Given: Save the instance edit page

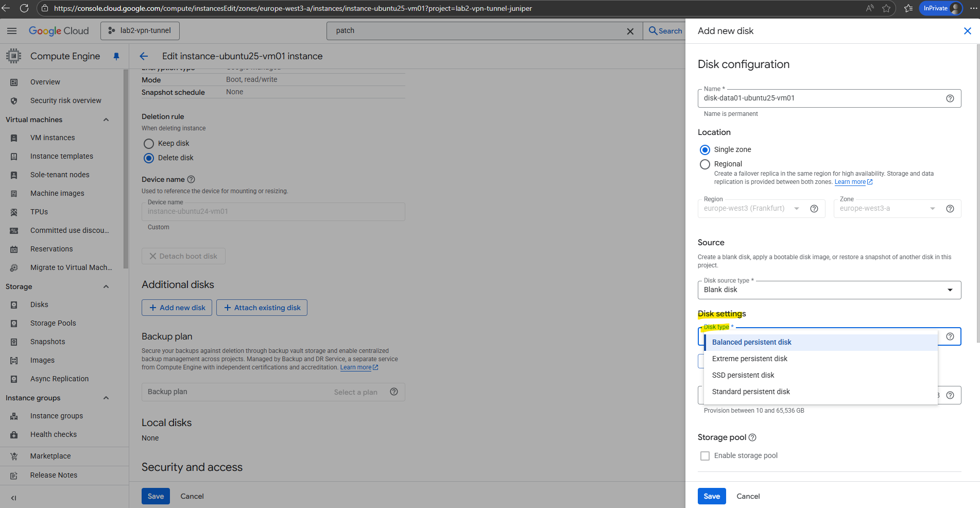Looking at the screenshot, I should tap(156, 496).
